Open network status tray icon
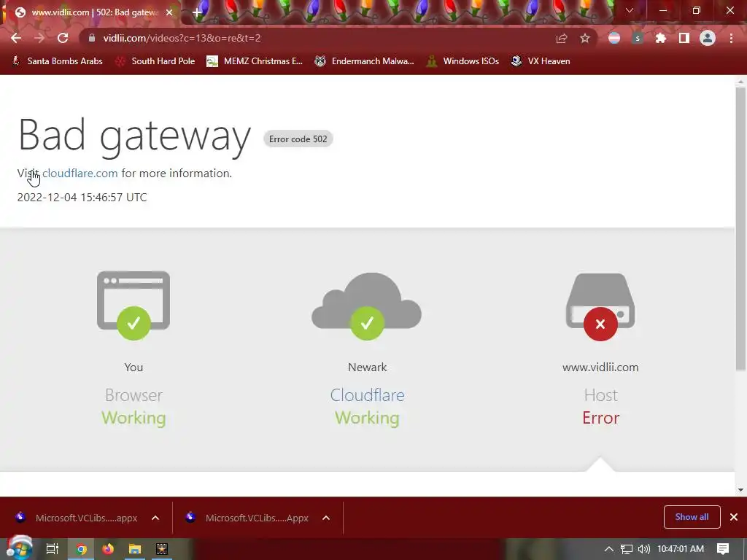Viewport: 747px width, 560px height. click(627, 549)
